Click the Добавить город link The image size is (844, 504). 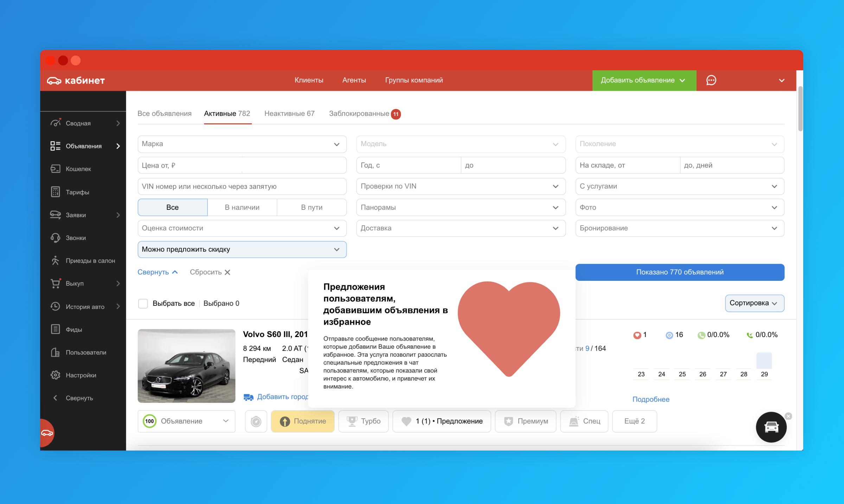coord(283,397)
